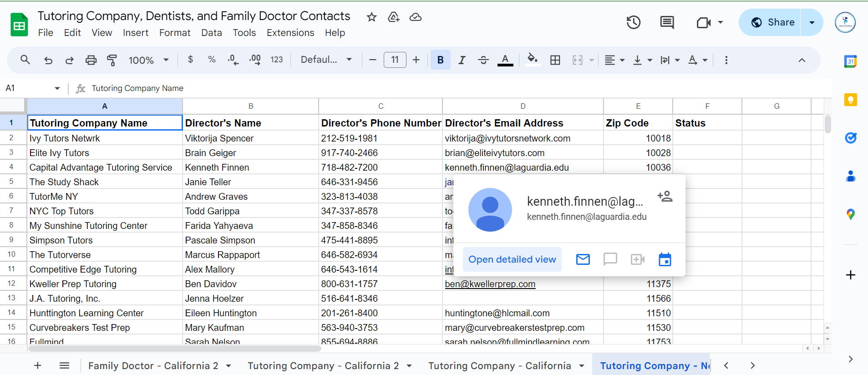The image size is (868, 375).
Task: Toggle italic formatting
Action: (x=462, y=60)
